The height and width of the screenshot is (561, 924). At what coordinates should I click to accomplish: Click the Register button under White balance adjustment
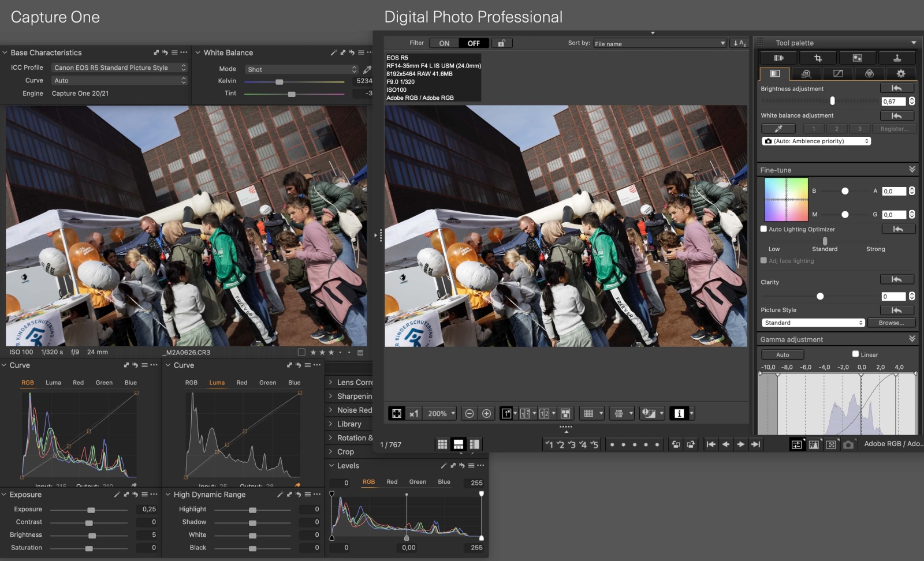894,129
